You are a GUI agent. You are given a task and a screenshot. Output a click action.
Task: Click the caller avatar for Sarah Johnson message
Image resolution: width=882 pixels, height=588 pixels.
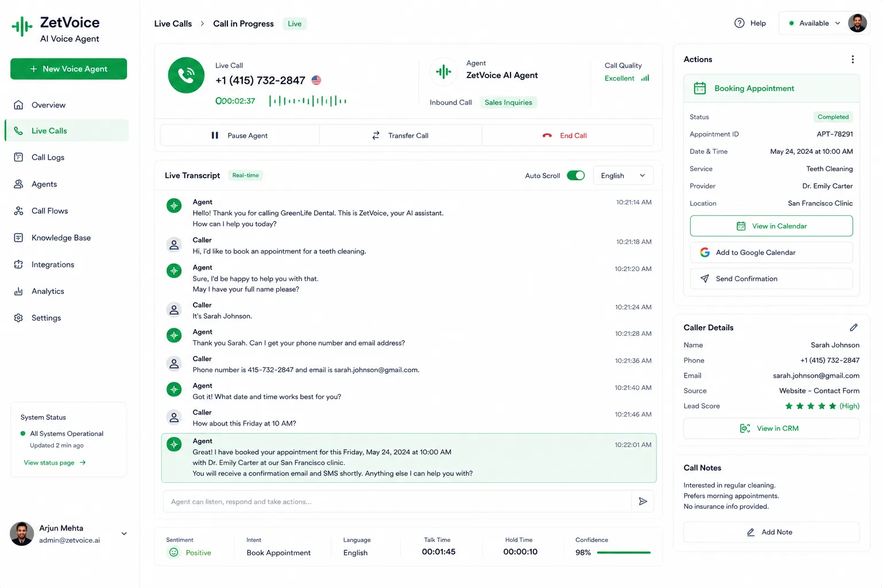coord(174,310)
